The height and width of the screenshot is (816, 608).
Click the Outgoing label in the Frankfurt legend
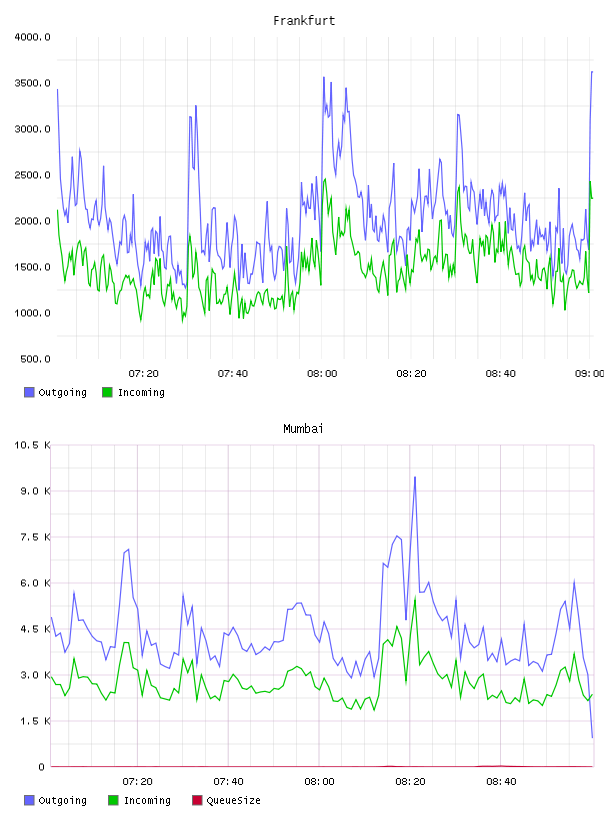coord(62,392)
